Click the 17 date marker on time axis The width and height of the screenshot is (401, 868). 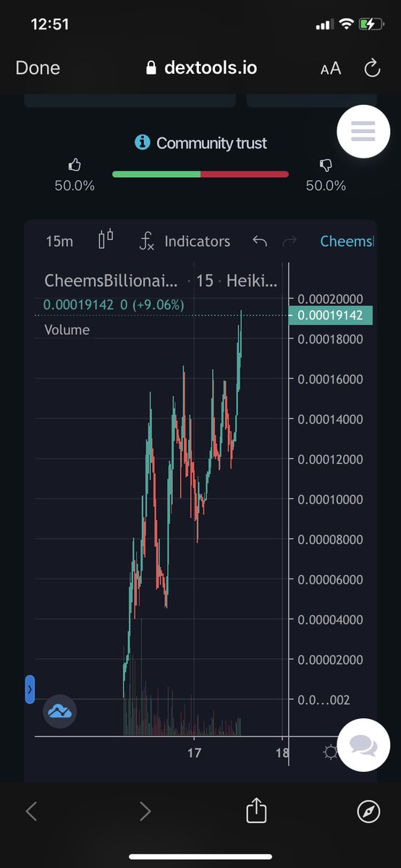click(x=194, y=753)
